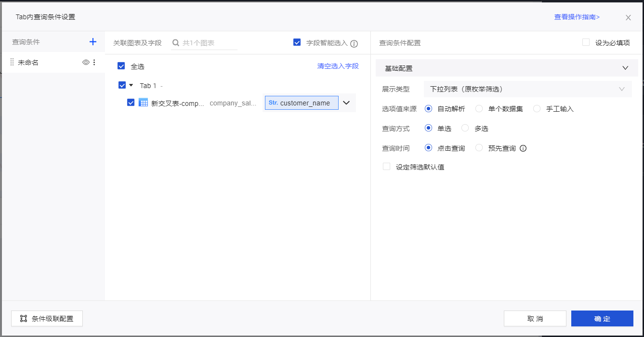Viewport: 644px width, 337px height.
Task: Check the 设定筛选默认值 option
Action: (386, 167)
